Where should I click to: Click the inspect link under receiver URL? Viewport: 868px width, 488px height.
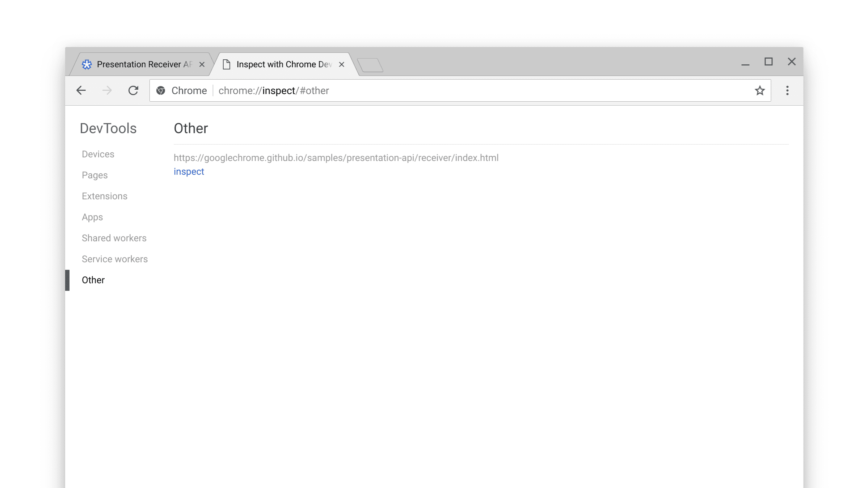(x=188, y=171)
